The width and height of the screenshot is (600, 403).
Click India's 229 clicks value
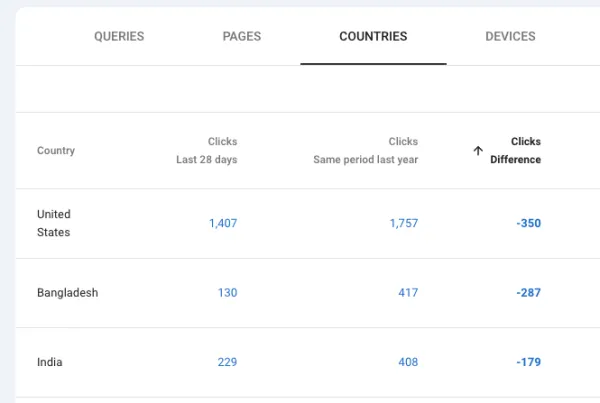[x=227, y=362]
